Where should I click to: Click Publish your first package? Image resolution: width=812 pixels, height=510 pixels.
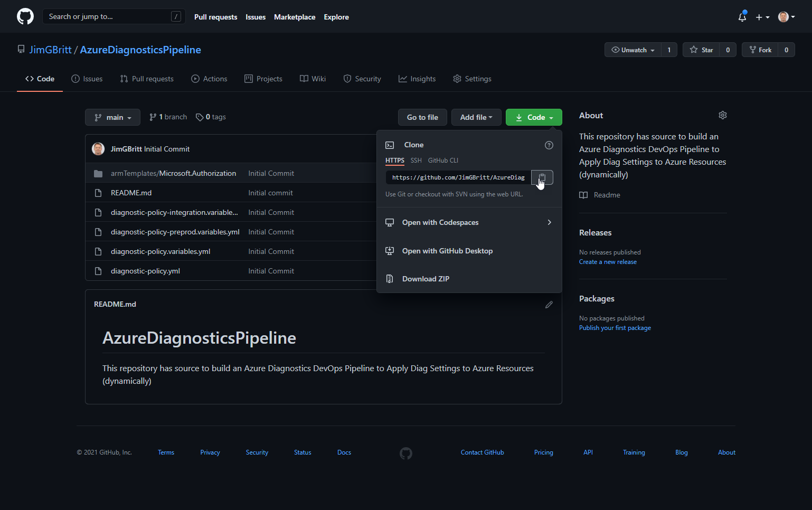[x=615, y=328]
